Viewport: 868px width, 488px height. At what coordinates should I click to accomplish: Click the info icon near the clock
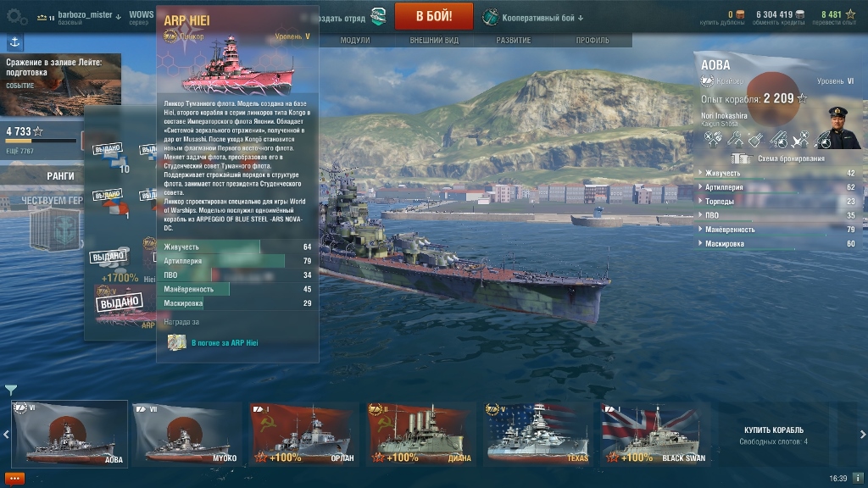(x=858, y=478)
